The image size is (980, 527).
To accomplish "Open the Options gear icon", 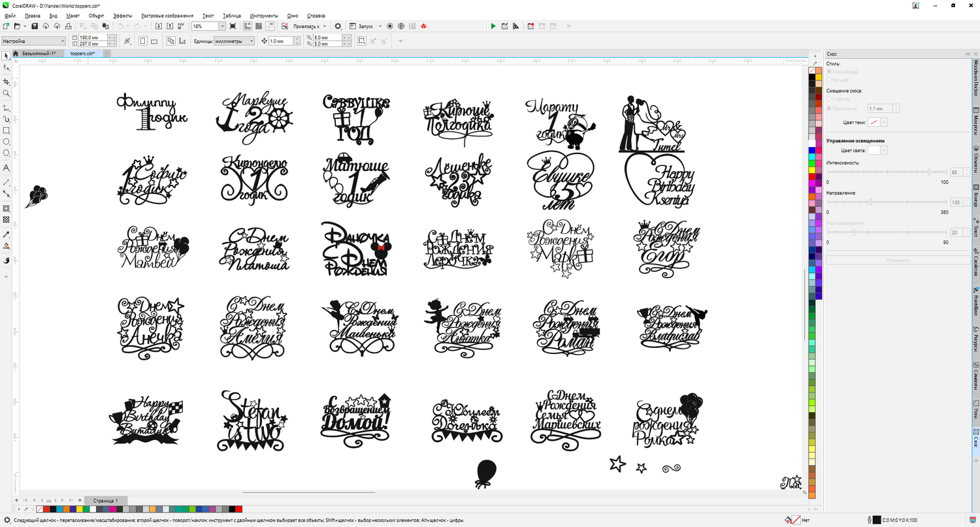I will click(338, 26).
